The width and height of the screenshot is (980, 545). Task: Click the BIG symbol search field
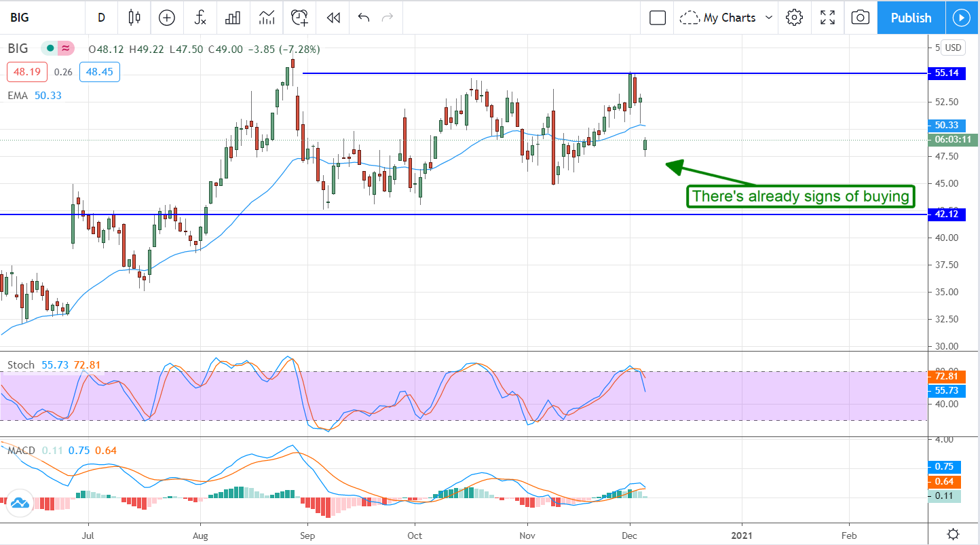(x=41, y=18)
